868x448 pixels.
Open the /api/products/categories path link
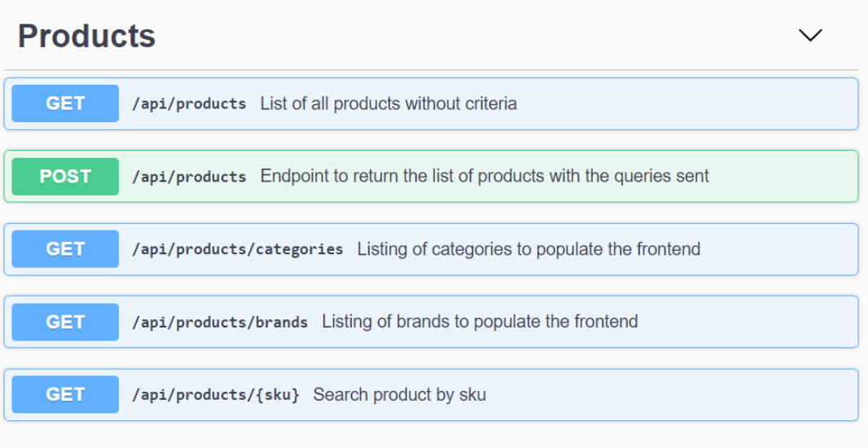pyautogui.click(x=237, y=249)
